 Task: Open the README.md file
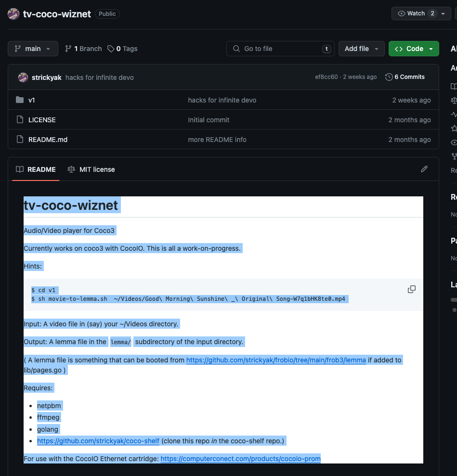[x=48, y=140]
